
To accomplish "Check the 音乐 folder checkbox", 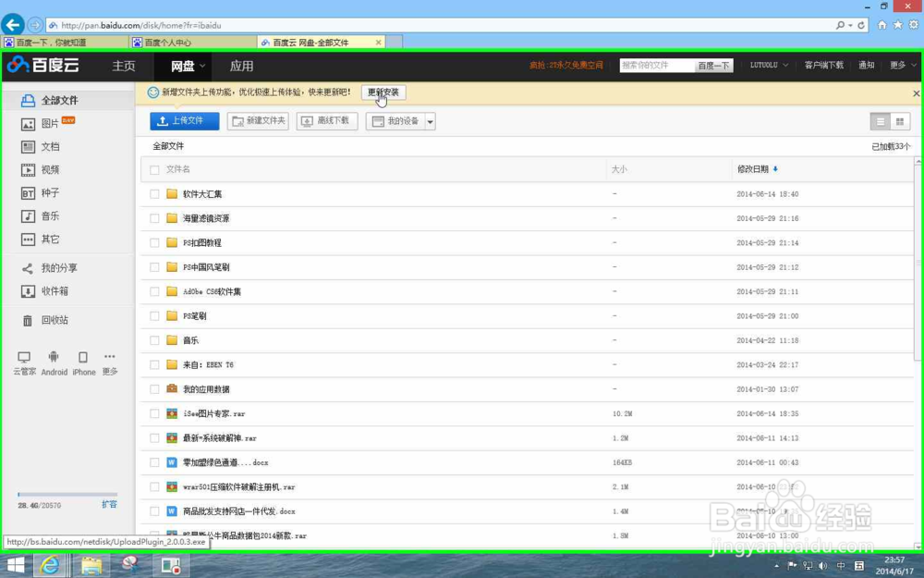I will (x=154, y=340).
